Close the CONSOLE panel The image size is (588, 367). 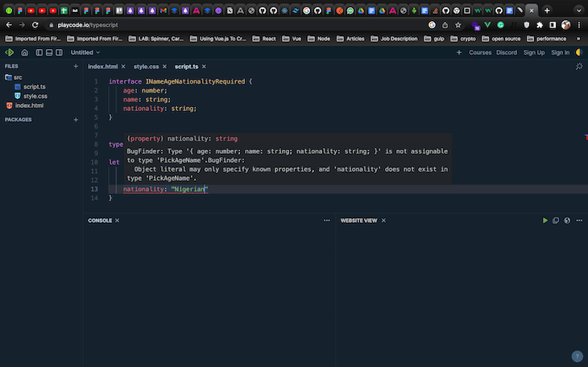[118, 221]
